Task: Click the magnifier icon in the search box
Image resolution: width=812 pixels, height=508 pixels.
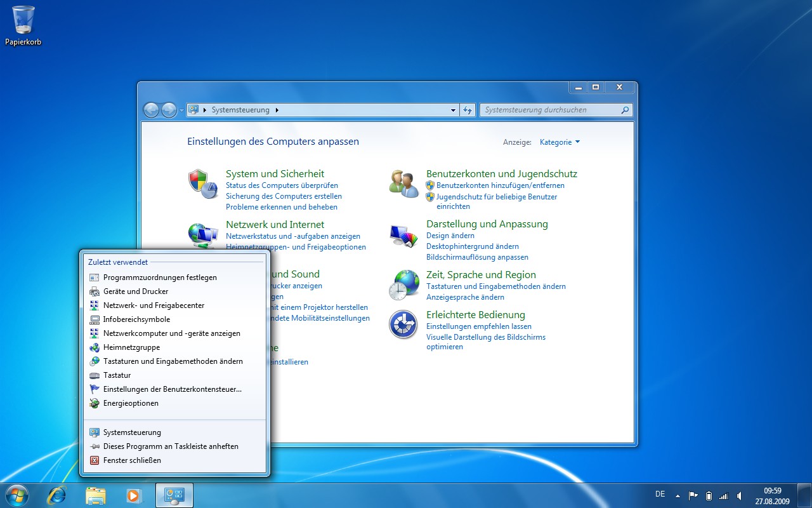Action: click(625, 109)
